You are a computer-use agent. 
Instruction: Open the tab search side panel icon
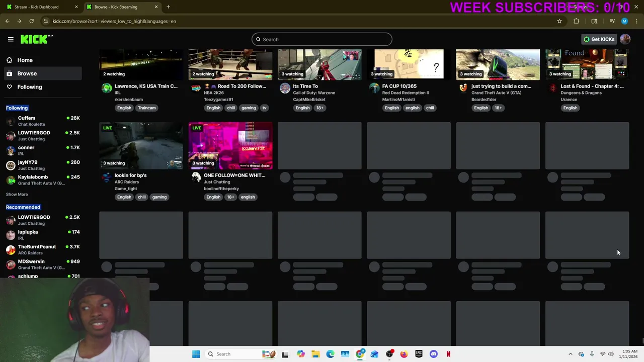pos(594,21)
